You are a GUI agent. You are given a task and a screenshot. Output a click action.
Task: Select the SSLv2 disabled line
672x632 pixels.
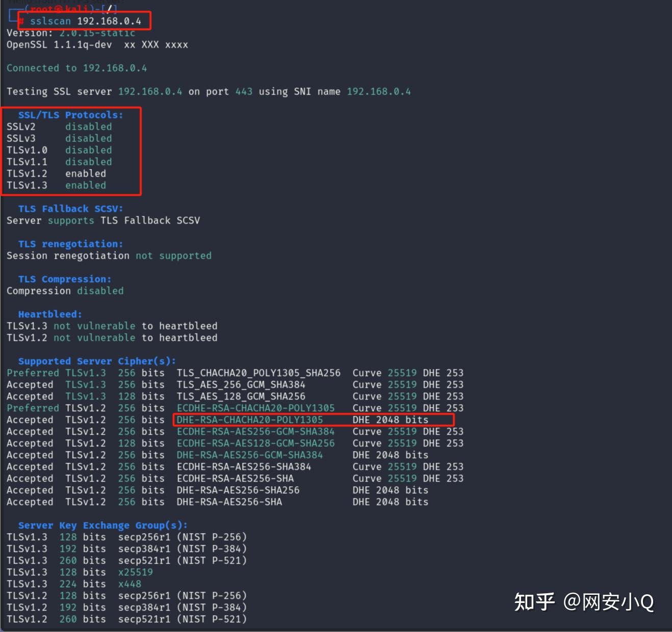59,126
